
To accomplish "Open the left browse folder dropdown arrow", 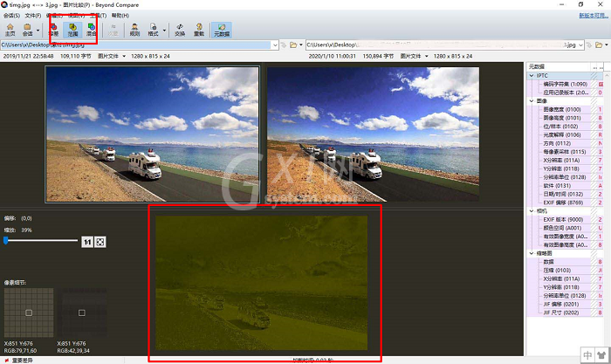I will pyautogui.click(x=301, y=45).
